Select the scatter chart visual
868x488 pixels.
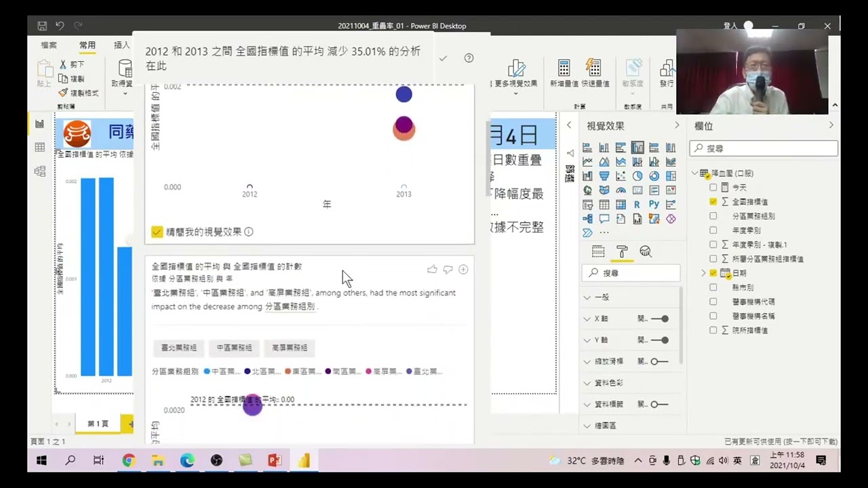(x=620, y=176)
